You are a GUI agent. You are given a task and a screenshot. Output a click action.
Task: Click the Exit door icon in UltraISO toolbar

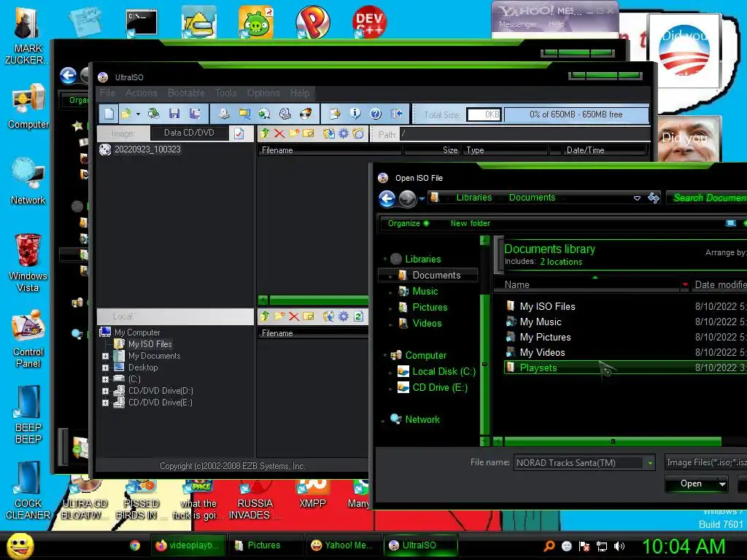396,113
